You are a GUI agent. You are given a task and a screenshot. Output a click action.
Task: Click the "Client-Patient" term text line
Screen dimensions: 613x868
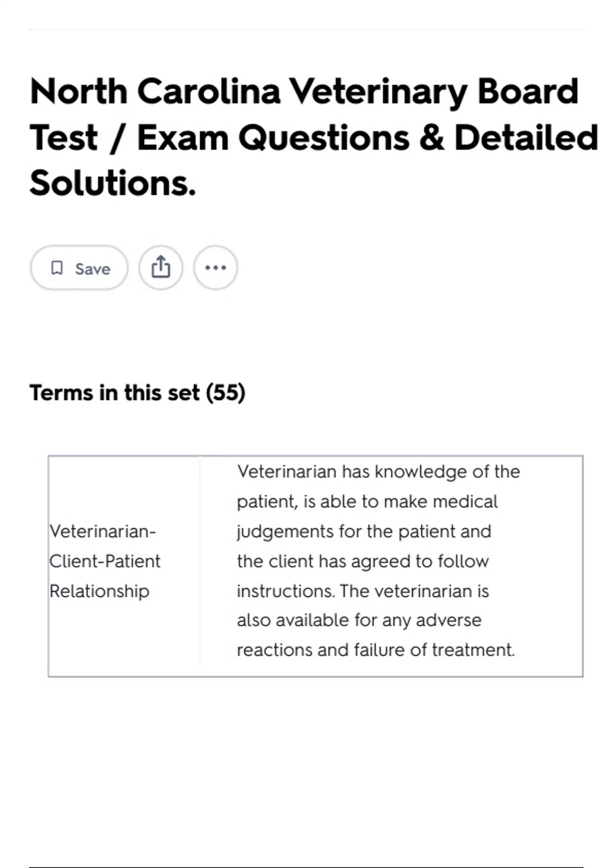[105, 561]
